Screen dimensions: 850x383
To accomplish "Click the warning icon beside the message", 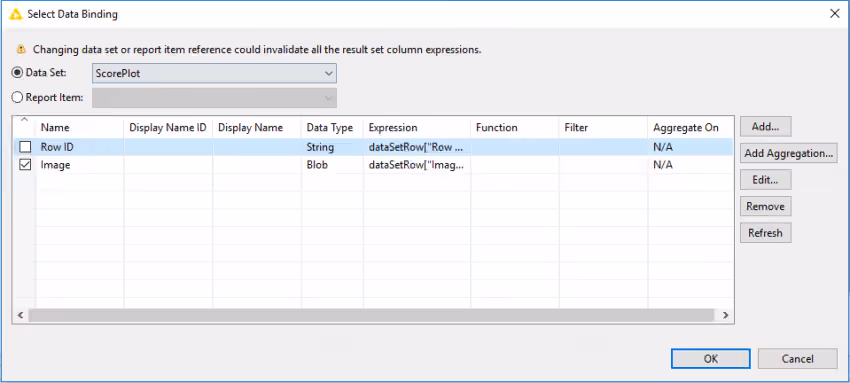I will (21, 50).
